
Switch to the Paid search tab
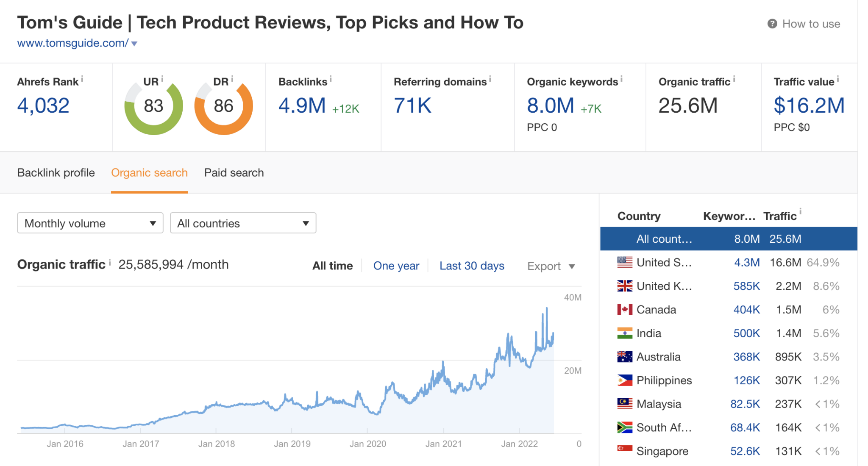(x=234, y=173)
